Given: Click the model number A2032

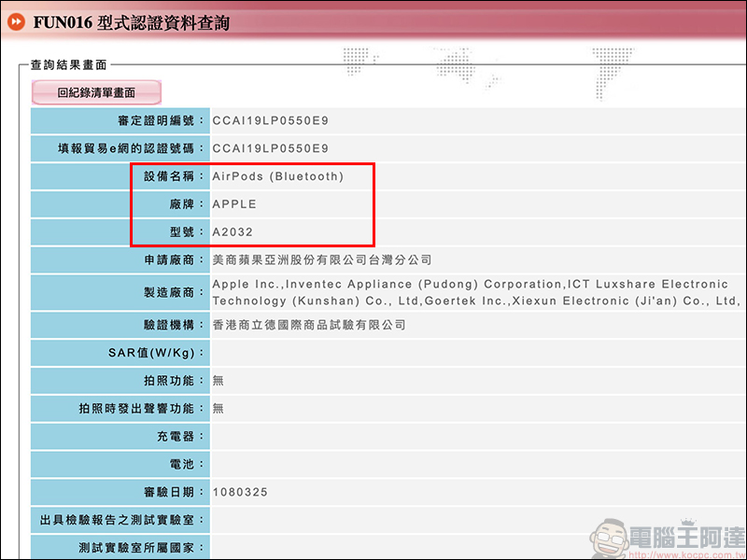Looking at the screenshot, I should point(233,231).
